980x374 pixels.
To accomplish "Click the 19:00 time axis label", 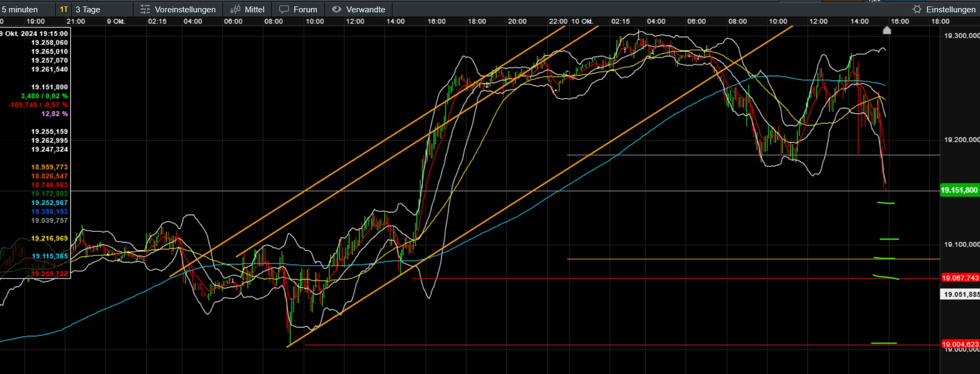I will (x=36, y=21).
